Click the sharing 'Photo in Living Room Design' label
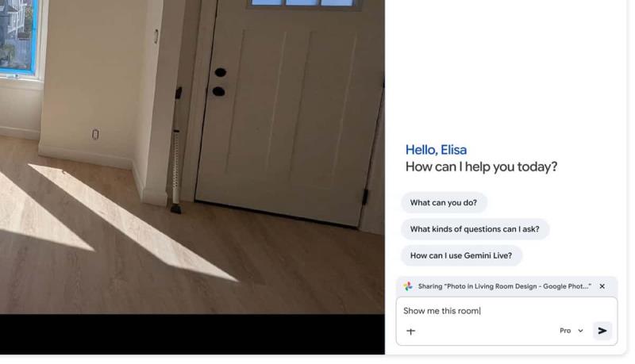Image resolution: width=635 pixels, height=364 pixels. click(x=504, y=286)
